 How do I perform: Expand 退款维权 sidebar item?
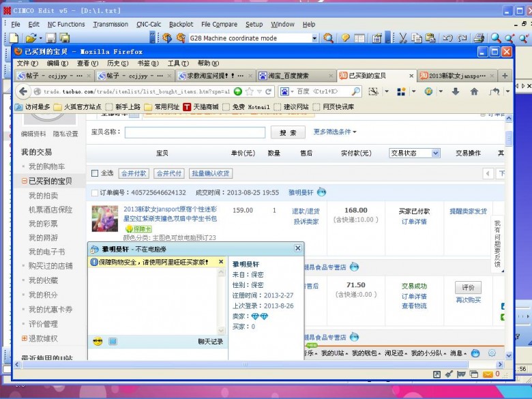[25, 338]
